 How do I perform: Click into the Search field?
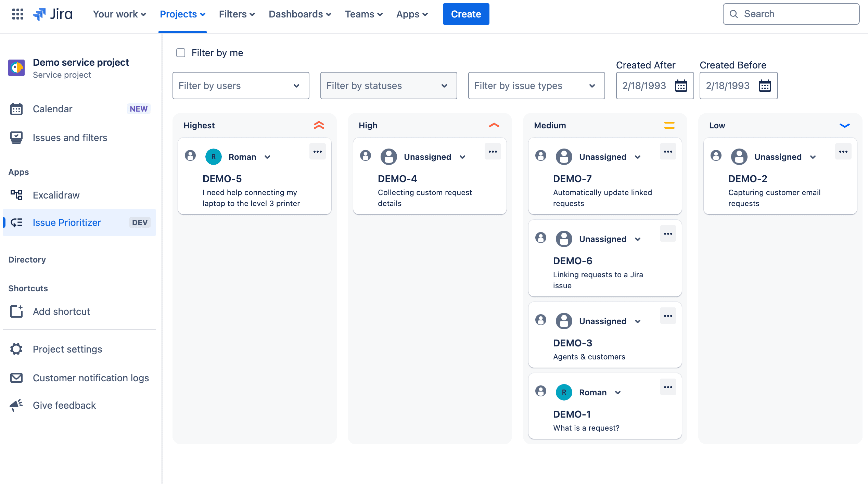[791, 14]
